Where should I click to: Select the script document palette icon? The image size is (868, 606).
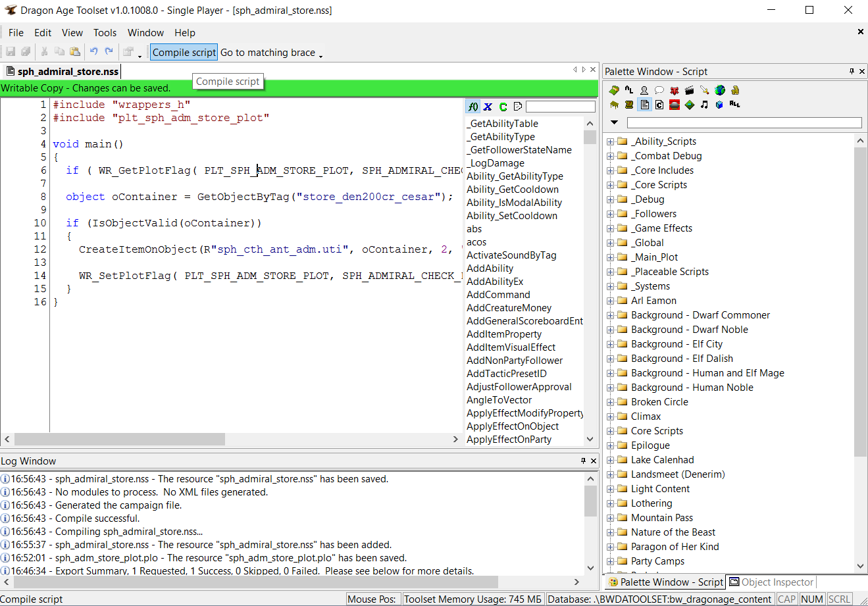coord(644,105)
